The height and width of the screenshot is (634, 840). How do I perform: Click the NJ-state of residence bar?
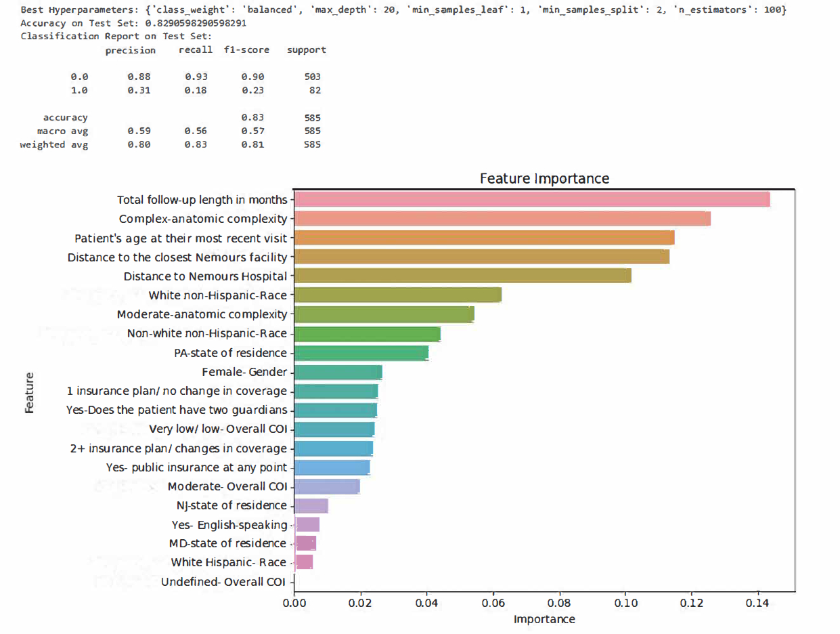tap(311, 505)
